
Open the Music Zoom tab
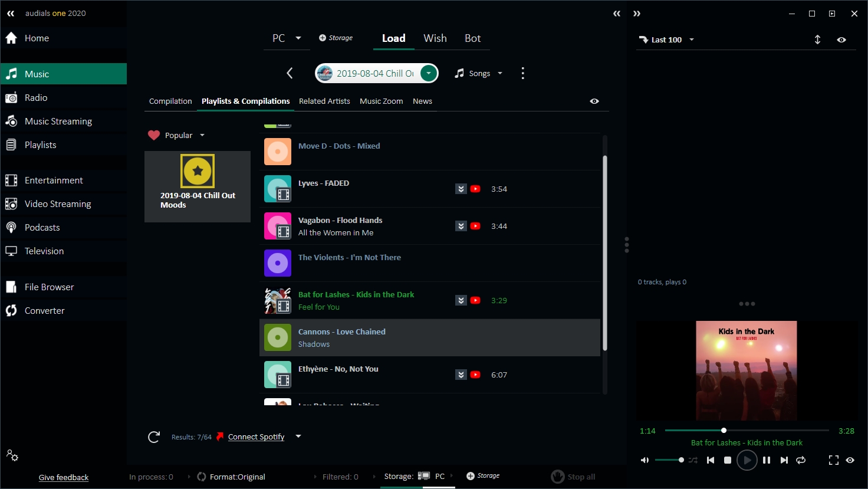coord(382,101)
